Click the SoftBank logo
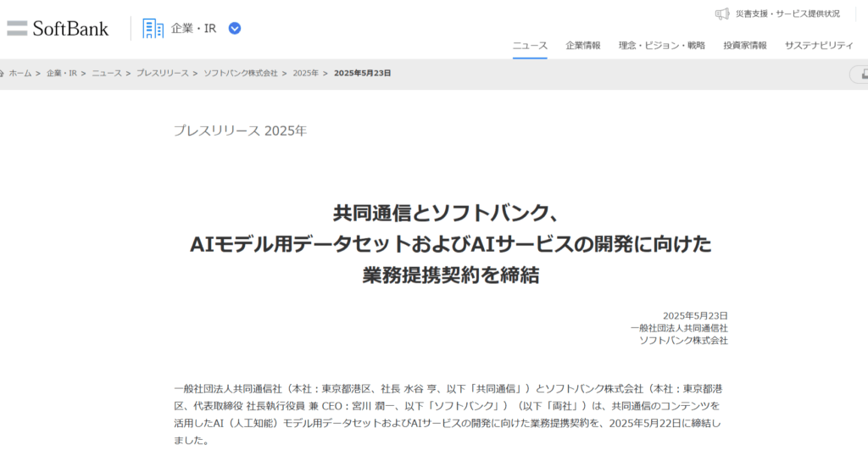The width and height of the screenshot is (868, 456). pyautogui.click(x=58, y=28)
